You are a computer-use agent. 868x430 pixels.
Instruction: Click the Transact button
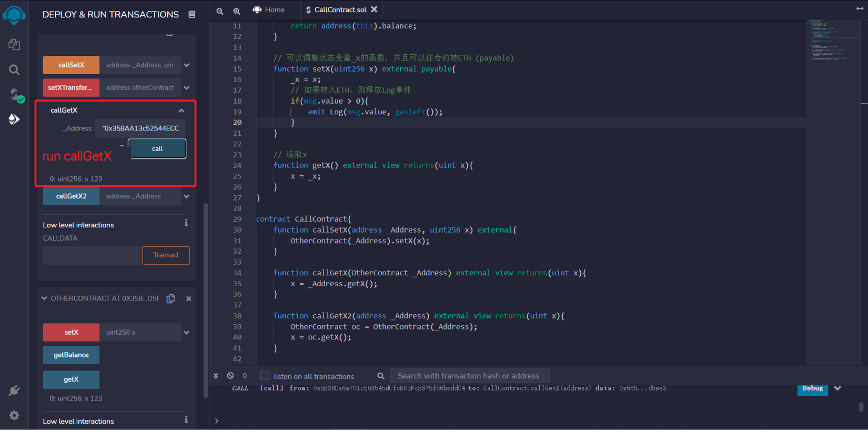[x=166, y=255]
